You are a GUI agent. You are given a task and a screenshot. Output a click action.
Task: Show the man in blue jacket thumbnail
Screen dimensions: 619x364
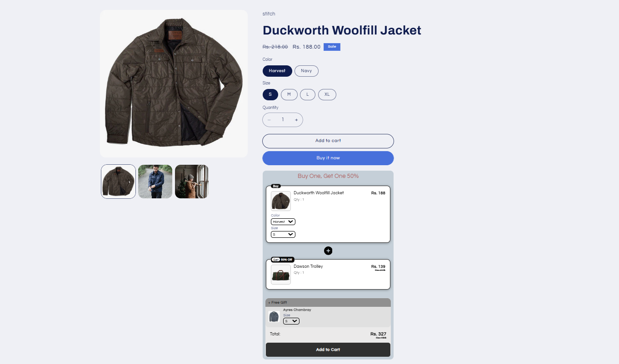pyautogui.click(x=155, y=182)
